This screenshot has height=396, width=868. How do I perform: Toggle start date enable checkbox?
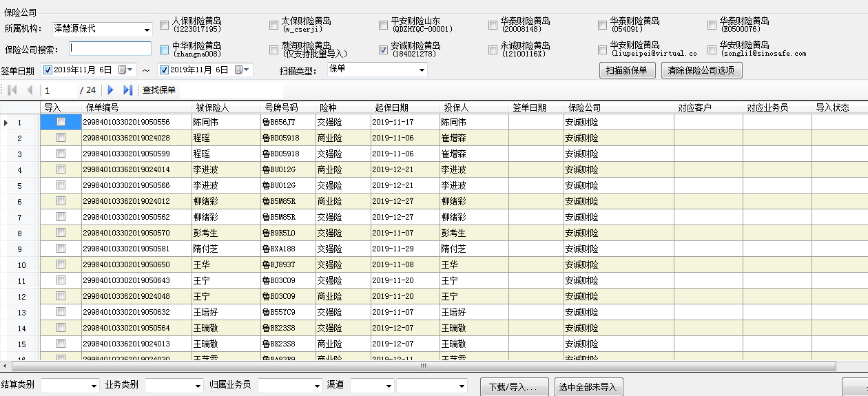coord(48,70)
